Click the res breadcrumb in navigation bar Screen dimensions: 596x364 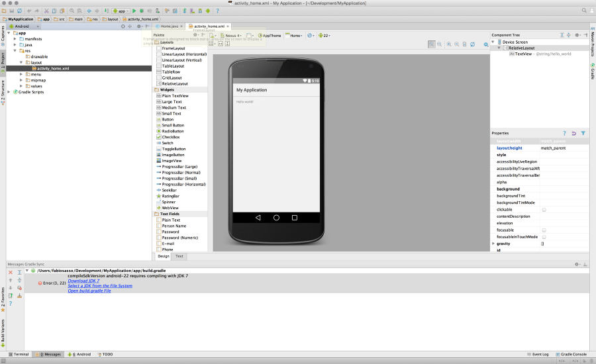92,19
